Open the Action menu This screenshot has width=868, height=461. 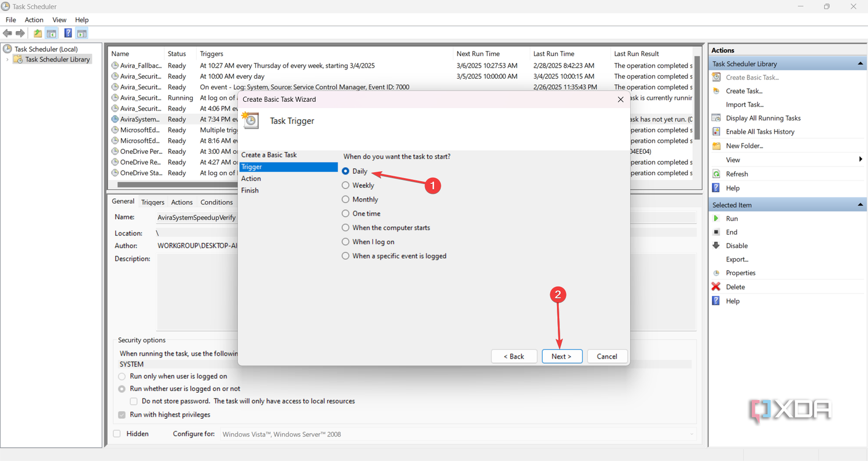coord(34,20)
